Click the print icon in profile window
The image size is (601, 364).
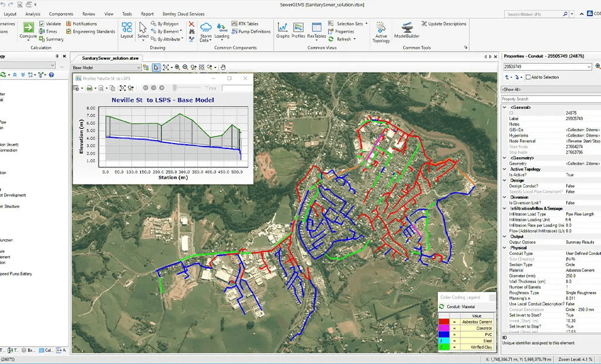point(89,88)
